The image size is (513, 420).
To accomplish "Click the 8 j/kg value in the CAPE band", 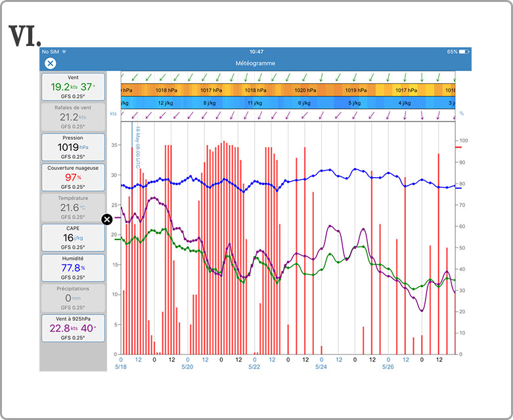I will pos(210,103).
